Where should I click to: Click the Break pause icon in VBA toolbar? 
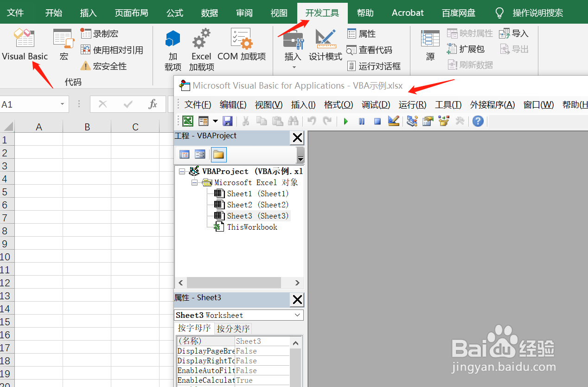click(362, 121)
